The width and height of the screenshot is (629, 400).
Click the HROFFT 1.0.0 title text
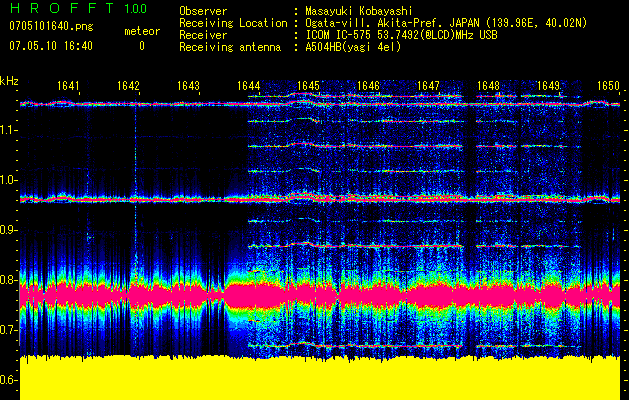pos(78,8)
